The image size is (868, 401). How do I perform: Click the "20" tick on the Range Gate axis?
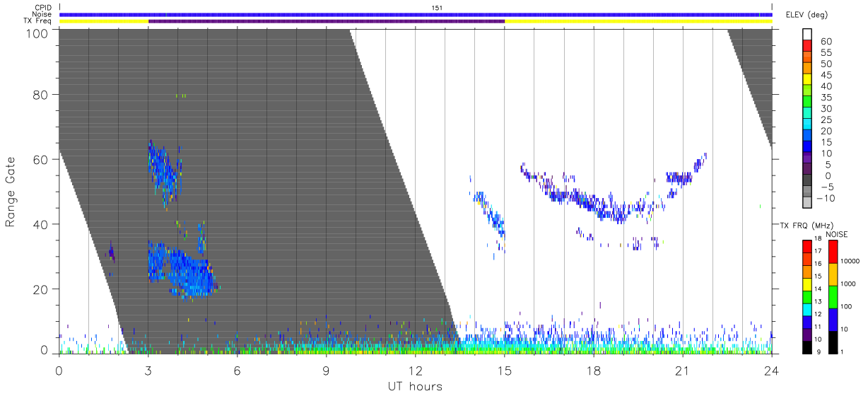[41, 289]
